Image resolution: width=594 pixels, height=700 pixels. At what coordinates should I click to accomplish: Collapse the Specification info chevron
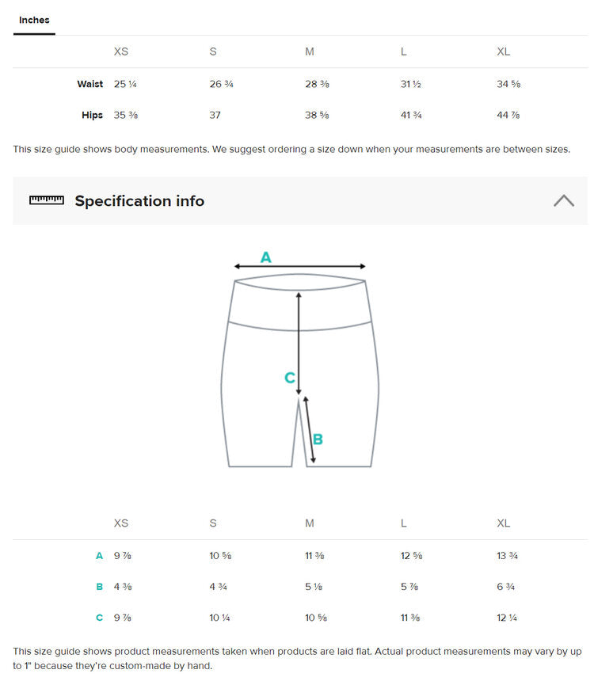[x=563, y=200]
